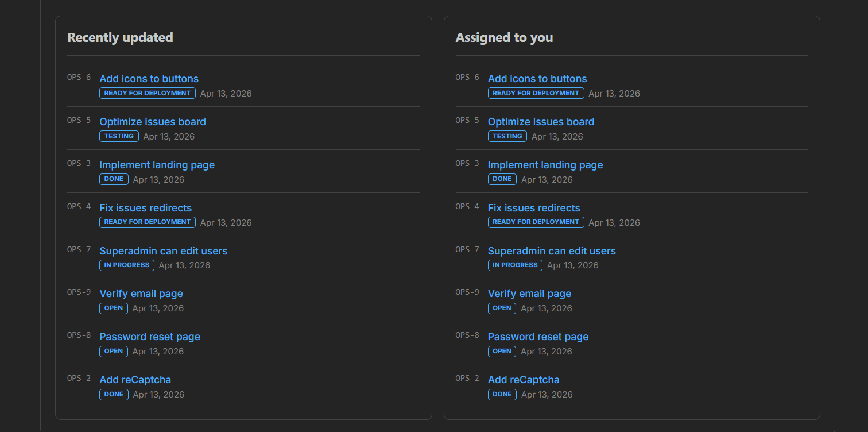Select the OPS-6 issue identifier under Recently updated
This screenshot has height=432, width=868.
[79, 76]
